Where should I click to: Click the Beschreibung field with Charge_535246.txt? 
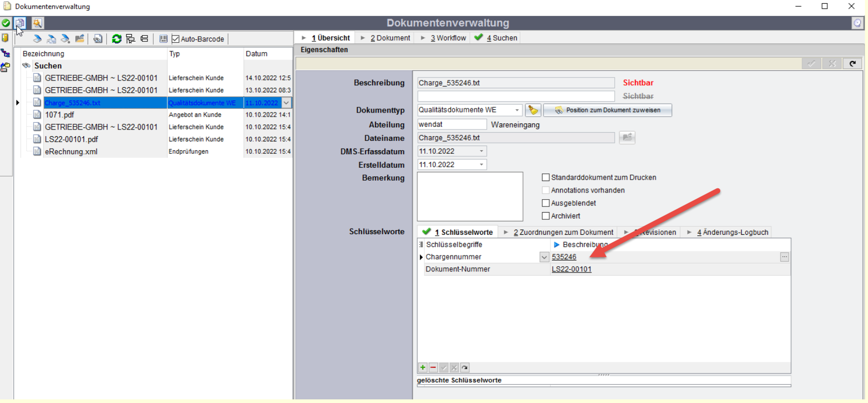pyautogui.click(x=516, y=83)
